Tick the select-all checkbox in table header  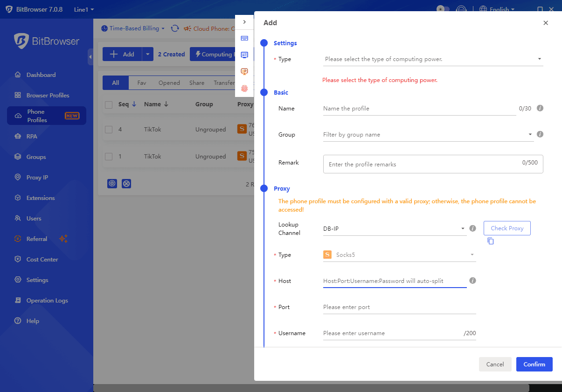click(x=109, y=104)
